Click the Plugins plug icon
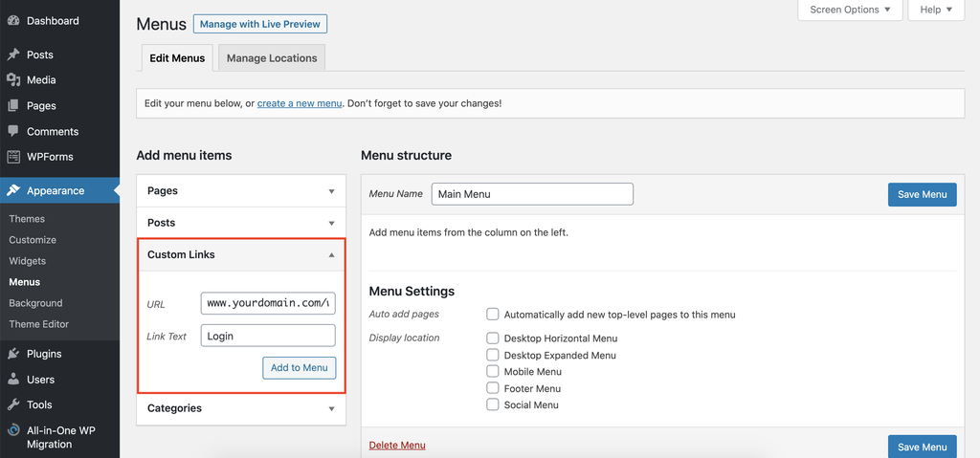The image size is (980, 458). (x=13, y=354)
